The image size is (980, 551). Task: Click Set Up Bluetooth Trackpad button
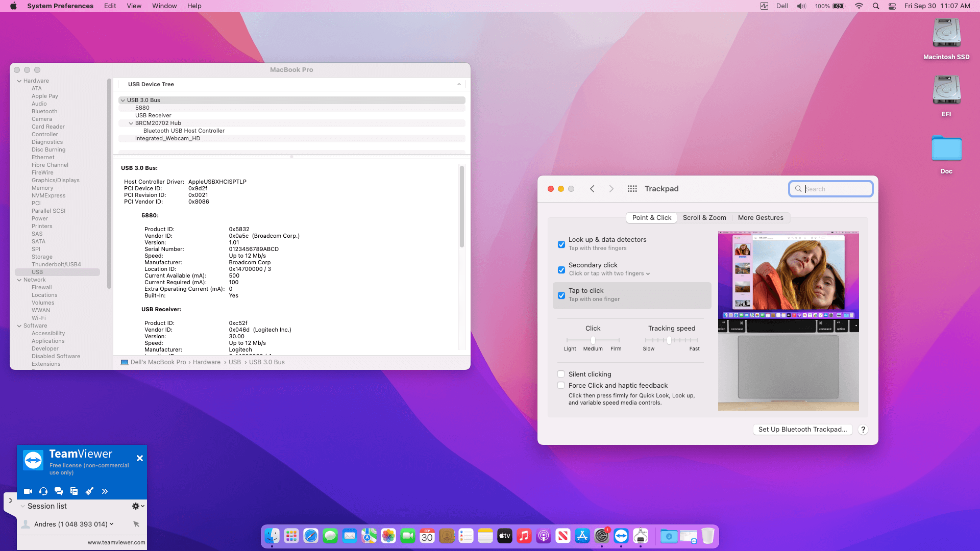802,430
